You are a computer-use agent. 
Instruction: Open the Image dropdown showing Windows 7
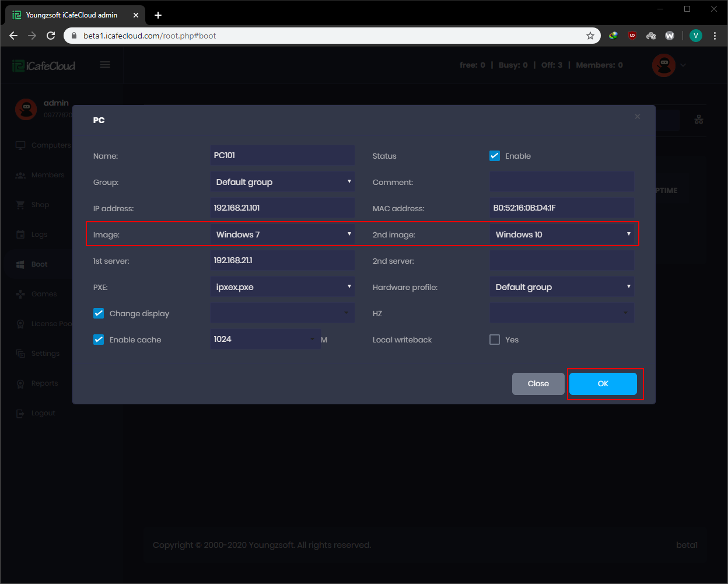282,234
